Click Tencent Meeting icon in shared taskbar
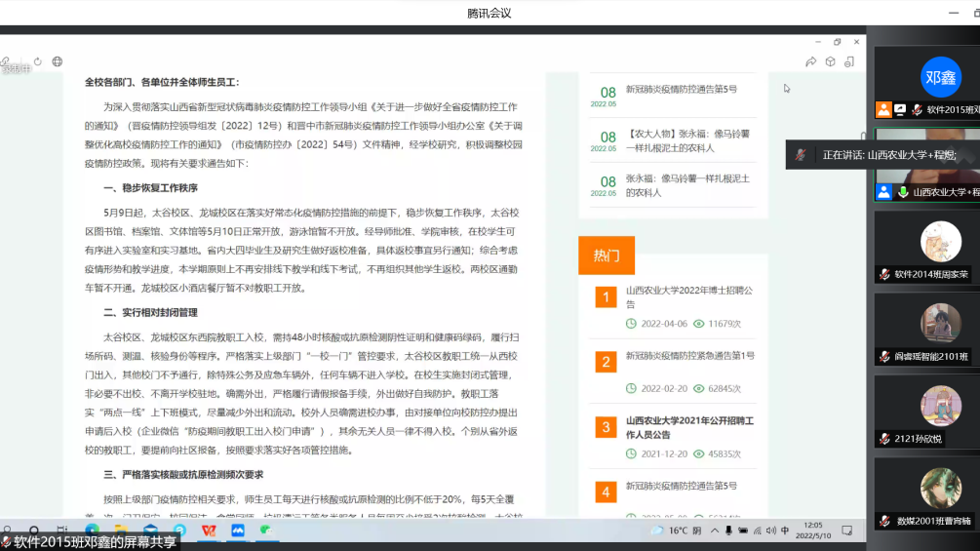This screenshot has height=551, width=980. 238,531
